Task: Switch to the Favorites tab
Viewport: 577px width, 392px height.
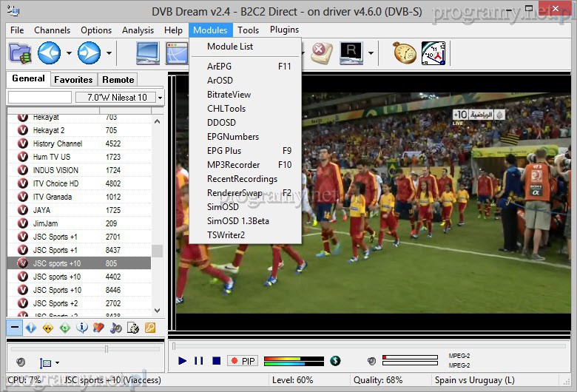Action: pyautogui.click(x=73, y=79)
